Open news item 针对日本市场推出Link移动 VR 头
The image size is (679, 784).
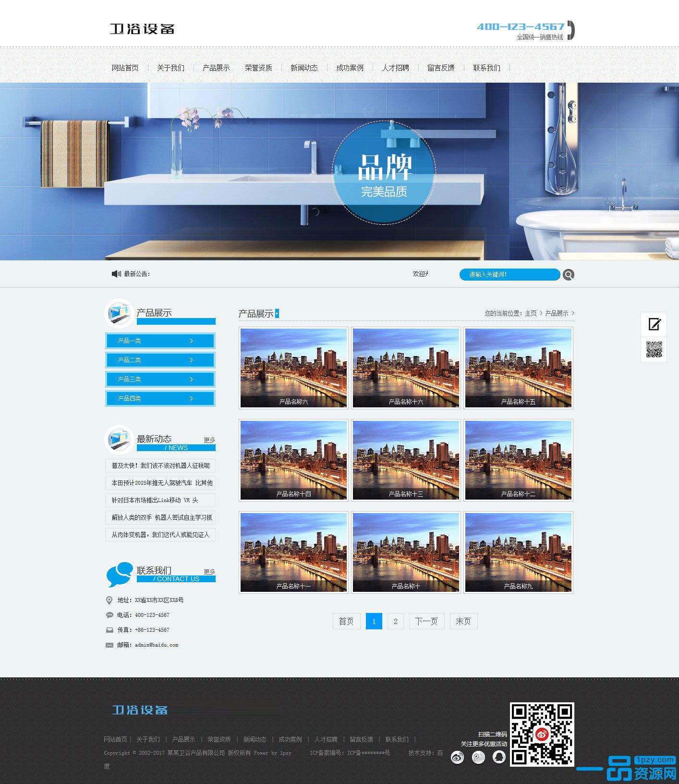[x=160, y=500]
